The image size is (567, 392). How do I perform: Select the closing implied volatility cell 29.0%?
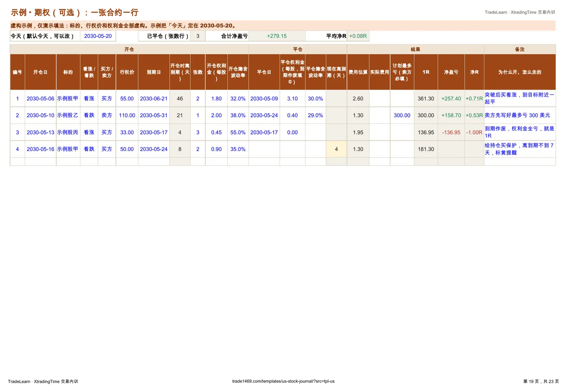click(315, 115)
